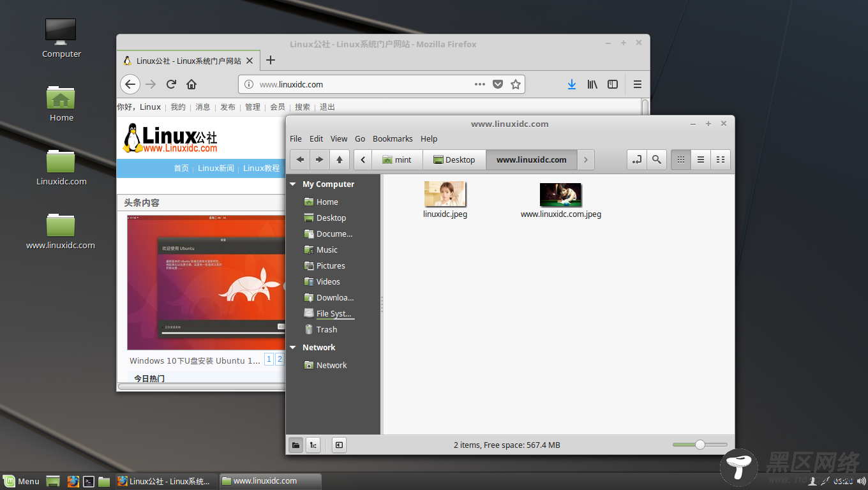This screenshot has width=868, height=490.
Task: Open file manager search (magnifier icon)
Action: pyautogui.click(x=657, y=160)
